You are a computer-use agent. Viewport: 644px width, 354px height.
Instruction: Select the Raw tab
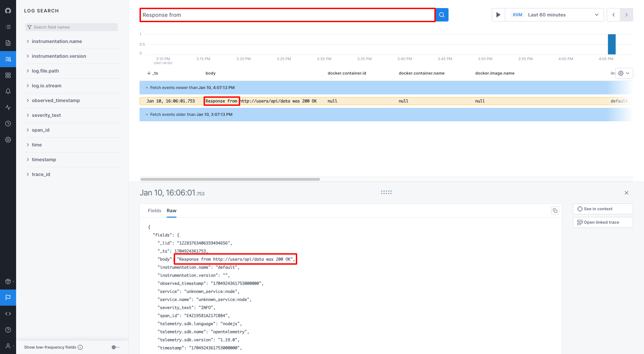pos(171,211)
